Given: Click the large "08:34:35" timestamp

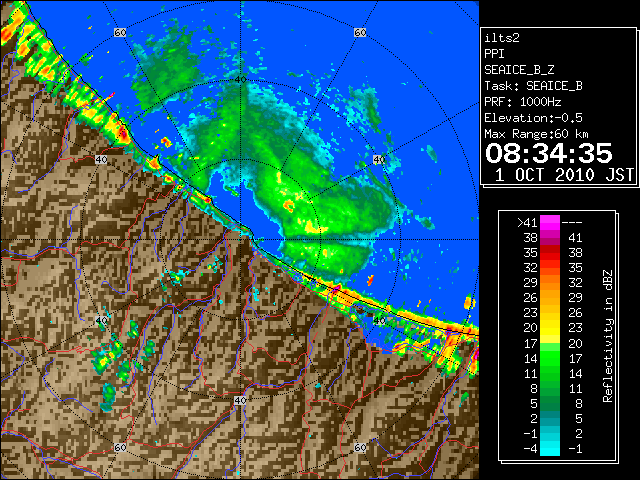Looking at the screenshot, I should [549, 153].
